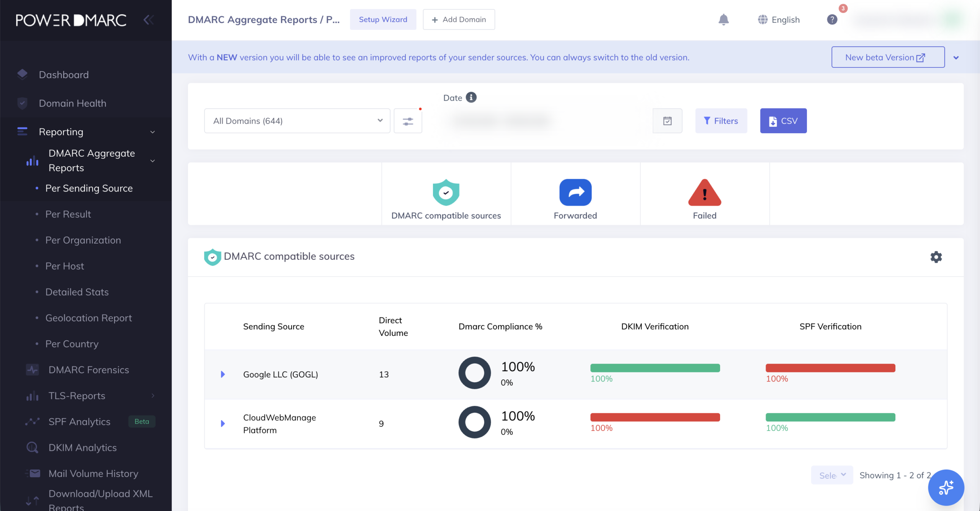Click CloudWebManage green SPF verification bar
The width and height of the screenshot is (980, 511).
(x=830, y=417)
